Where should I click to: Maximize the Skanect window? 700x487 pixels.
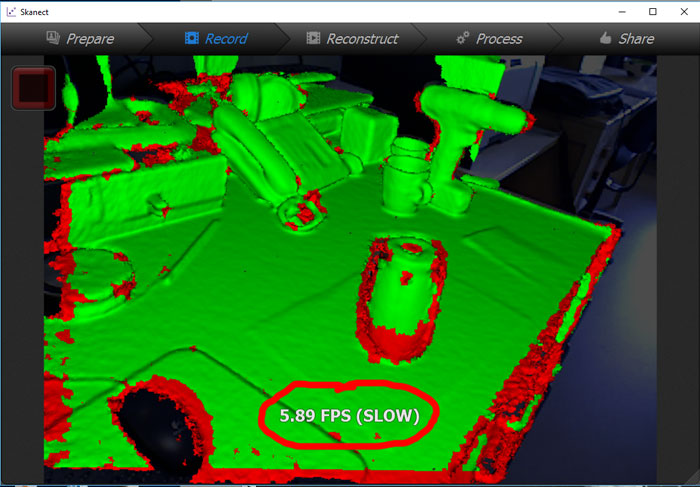[x=653, y=12]
